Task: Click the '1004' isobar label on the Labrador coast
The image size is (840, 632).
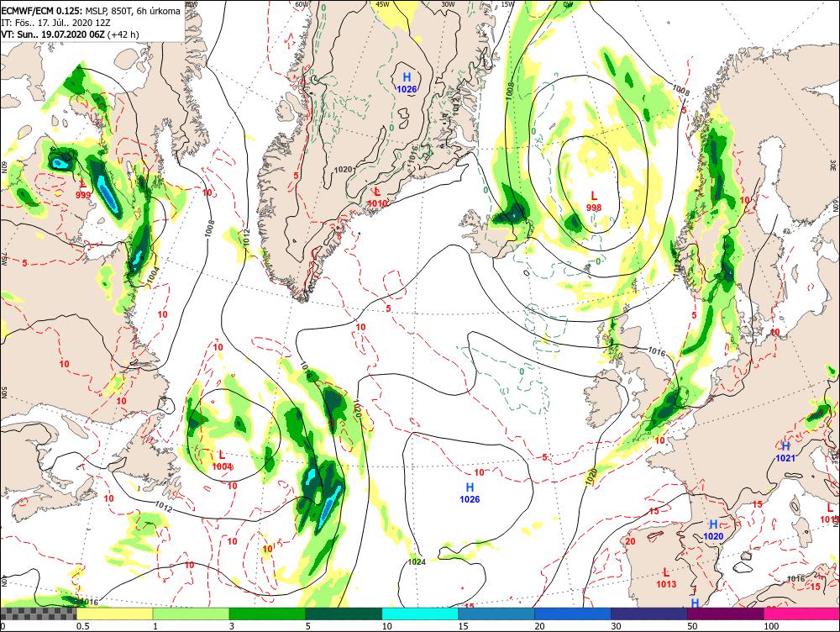Action: click(x=153, y=276)
